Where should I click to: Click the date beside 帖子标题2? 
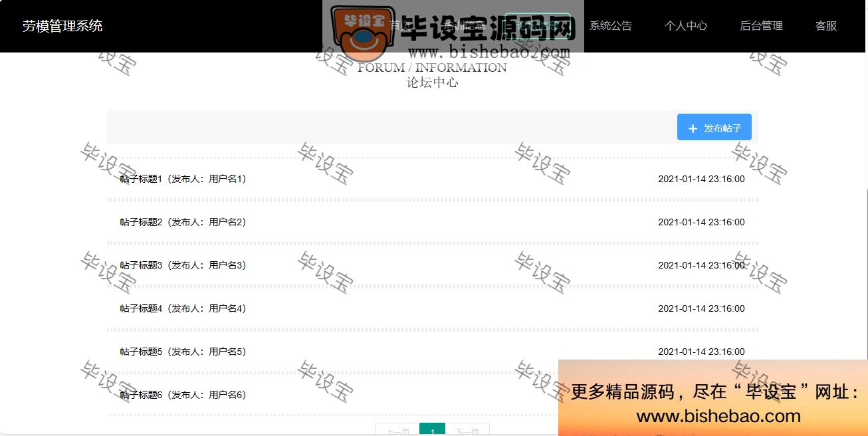pos(701,222)
